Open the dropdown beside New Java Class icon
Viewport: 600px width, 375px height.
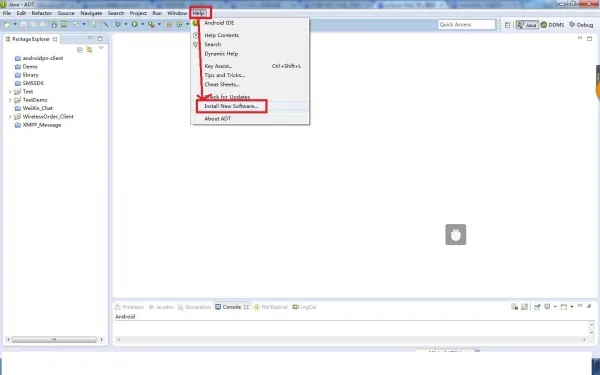pyautogui.click(x=188, y=24)
